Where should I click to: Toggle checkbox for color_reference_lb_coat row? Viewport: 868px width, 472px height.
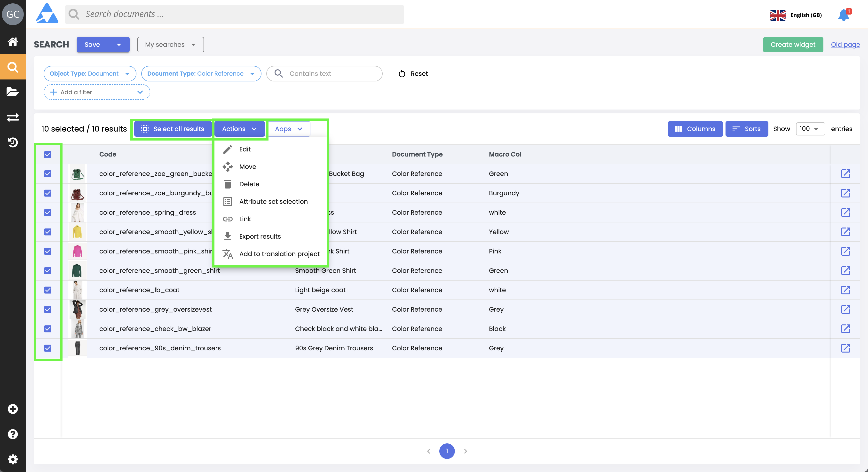(48, 290)
